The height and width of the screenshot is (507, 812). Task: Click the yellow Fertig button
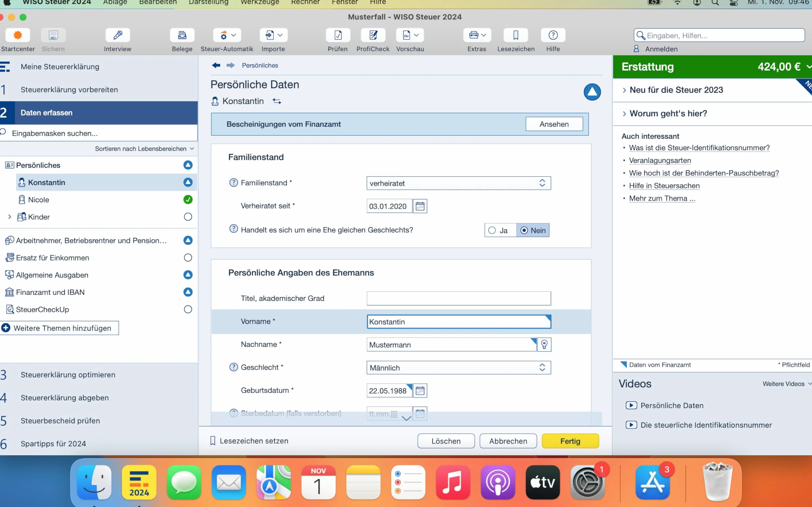point(570,441)
